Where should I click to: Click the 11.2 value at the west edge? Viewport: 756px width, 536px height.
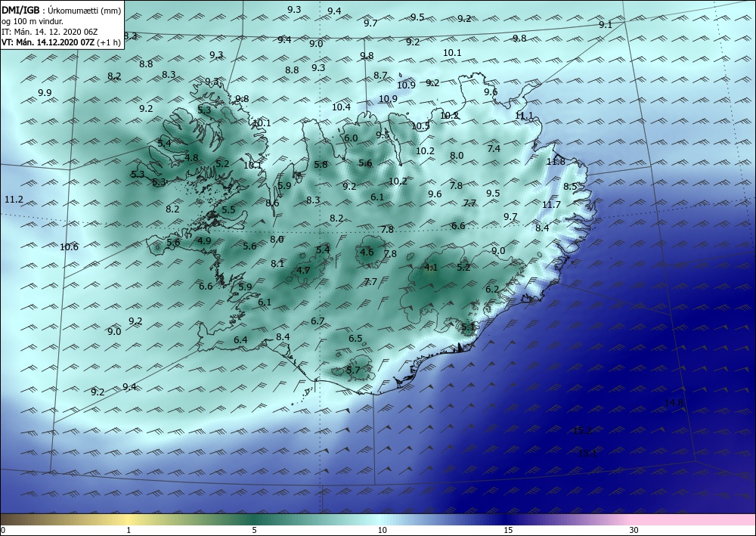click(14, 199)
